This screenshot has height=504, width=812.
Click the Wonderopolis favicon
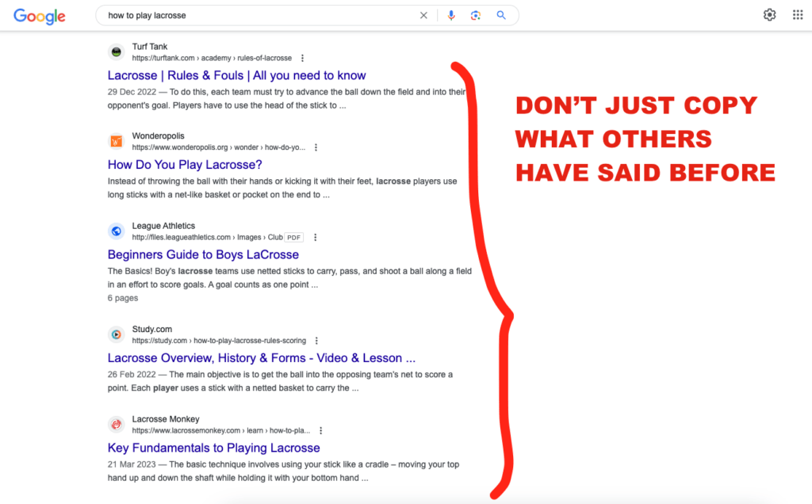coord(117,141)
